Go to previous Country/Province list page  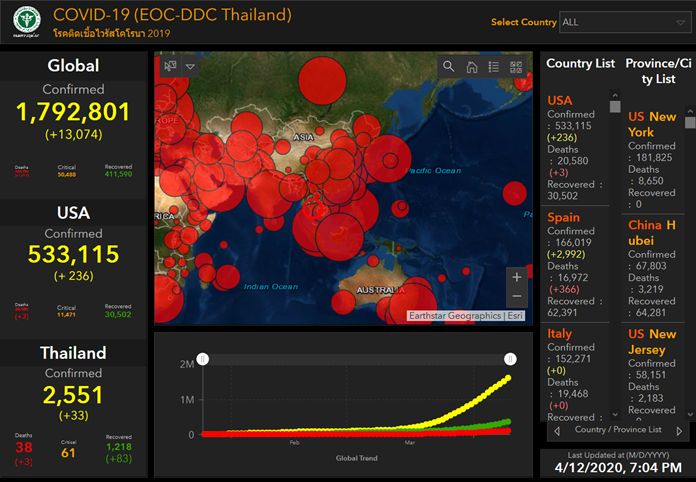coord(556,431)
